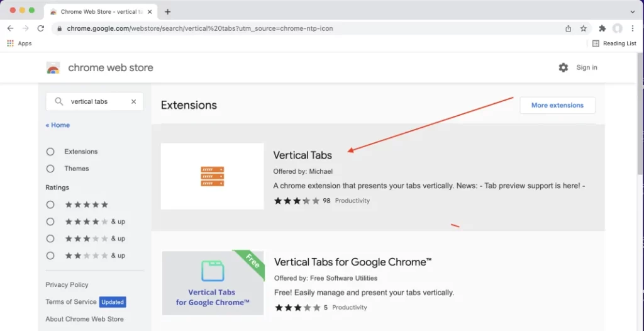Click the padlock site info icon

pyautogui.click(x=60, y=29)
